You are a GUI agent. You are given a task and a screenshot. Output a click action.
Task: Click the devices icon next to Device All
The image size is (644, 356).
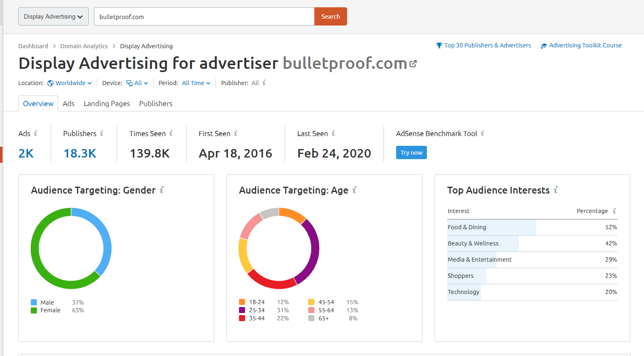click(129, 83)
